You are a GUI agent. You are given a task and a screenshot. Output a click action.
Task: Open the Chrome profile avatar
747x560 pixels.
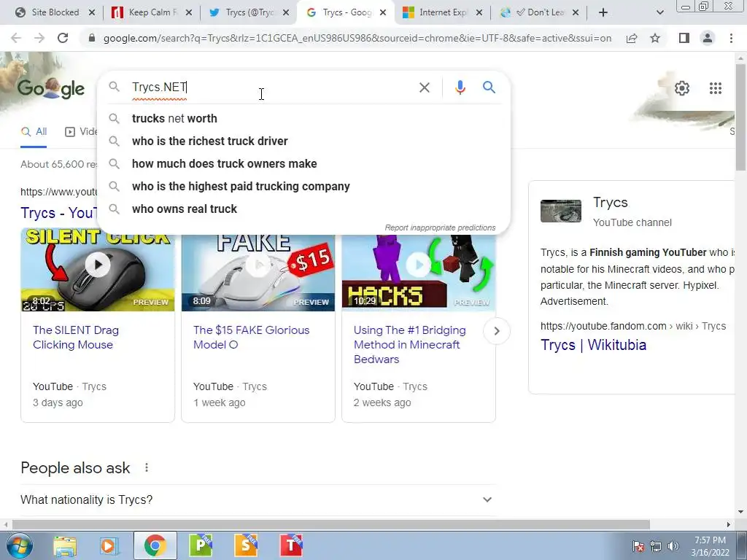(708, 38)
